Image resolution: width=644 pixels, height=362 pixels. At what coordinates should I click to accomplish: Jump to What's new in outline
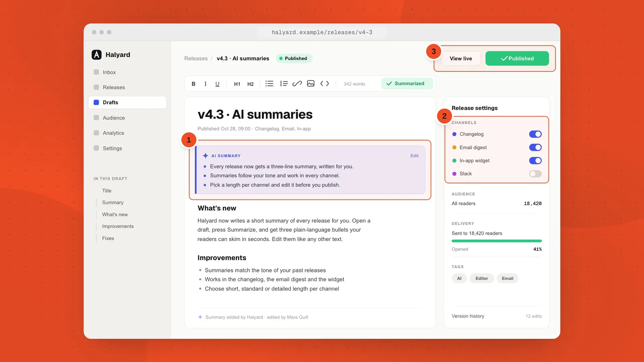point(115,214)
